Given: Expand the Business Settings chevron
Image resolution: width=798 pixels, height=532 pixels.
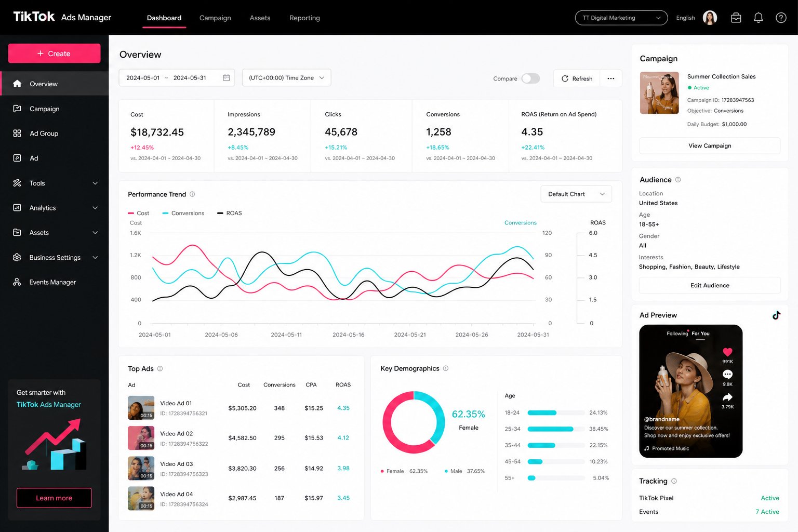Looking at the screenshot, I should 95,257.
